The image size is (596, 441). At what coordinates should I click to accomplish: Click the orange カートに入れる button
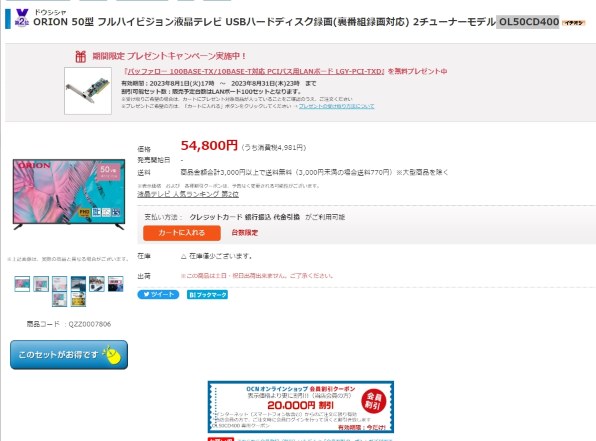tap(182, 233)
